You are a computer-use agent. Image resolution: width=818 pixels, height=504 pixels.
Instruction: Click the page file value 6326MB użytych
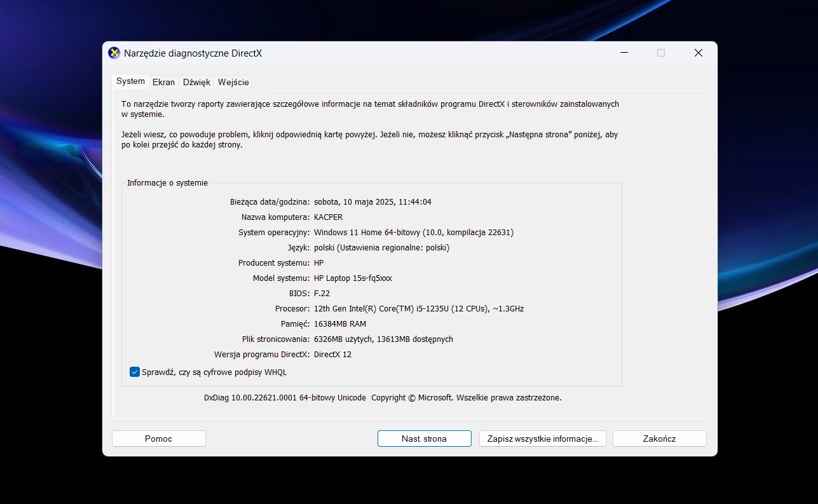tap(383, 339)
